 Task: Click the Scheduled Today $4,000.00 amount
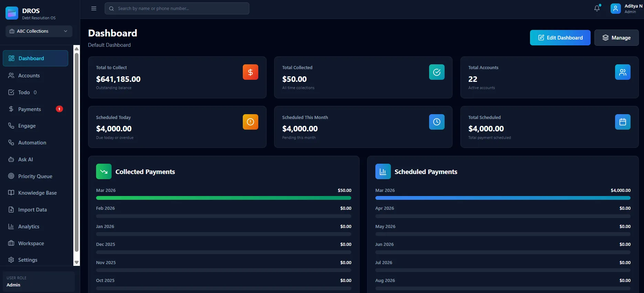pos(114,129)
